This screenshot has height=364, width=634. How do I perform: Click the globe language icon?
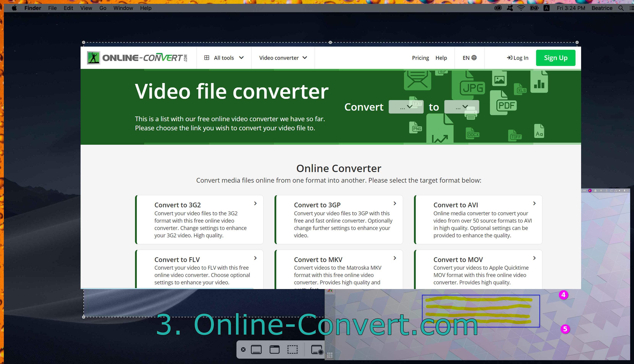[x=474, y=58]
